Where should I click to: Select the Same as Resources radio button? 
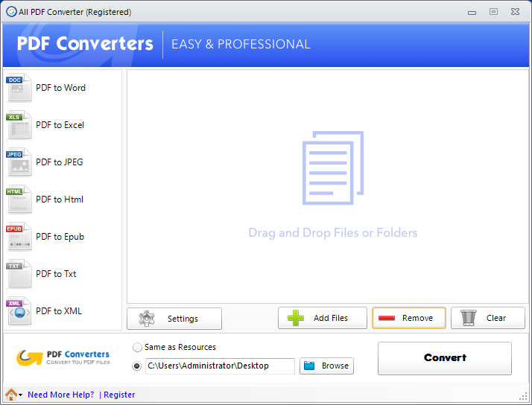[x=137, y=348]
